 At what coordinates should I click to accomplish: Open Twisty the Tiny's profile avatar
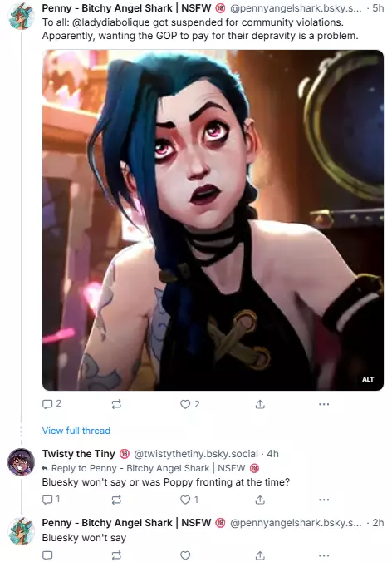point(21,462)
